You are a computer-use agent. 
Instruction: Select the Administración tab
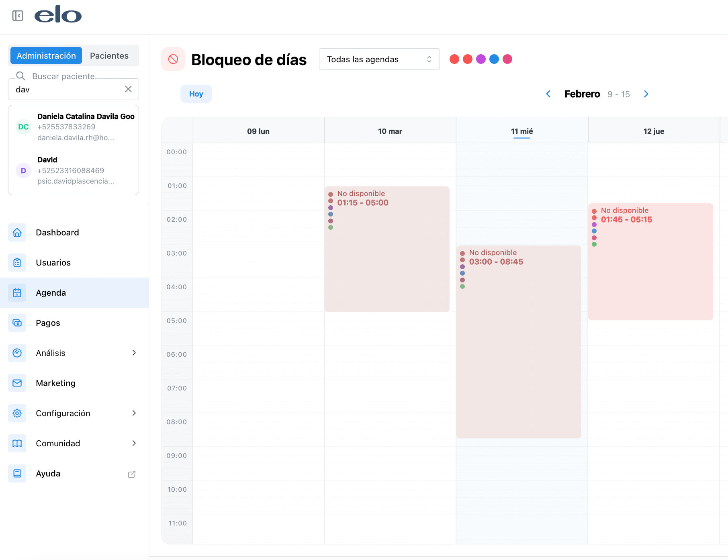coord(46,56)
